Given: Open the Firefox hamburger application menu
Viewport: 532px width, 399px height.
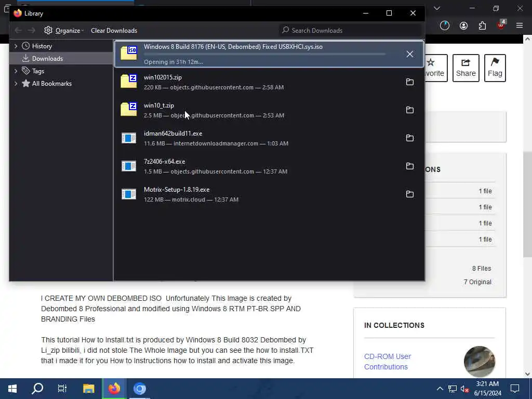Looking at the screenshot, I should click(x=520, y=25).
